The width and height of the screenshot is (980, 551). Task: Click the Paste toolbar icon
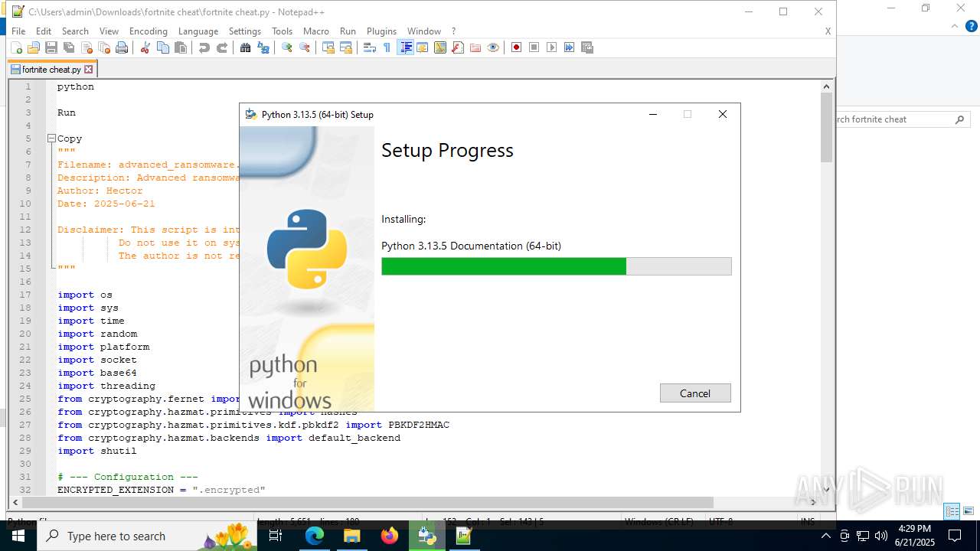(180, 47)
